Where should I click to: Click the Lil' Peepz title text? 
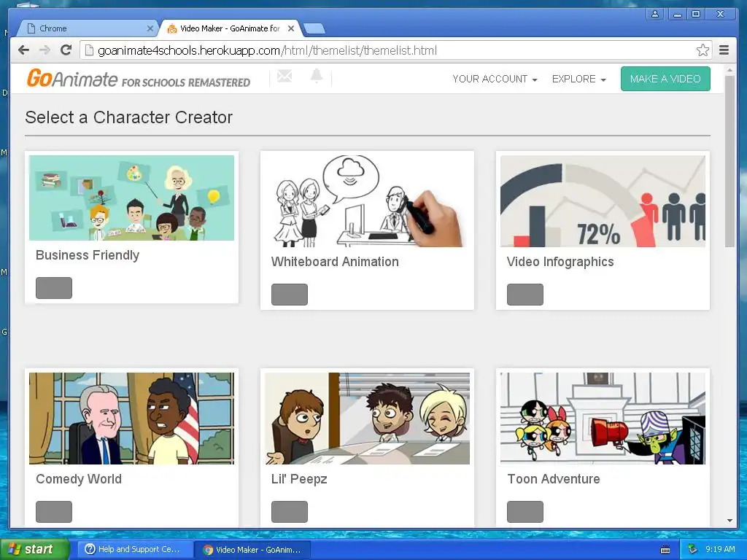pos(299,479)
